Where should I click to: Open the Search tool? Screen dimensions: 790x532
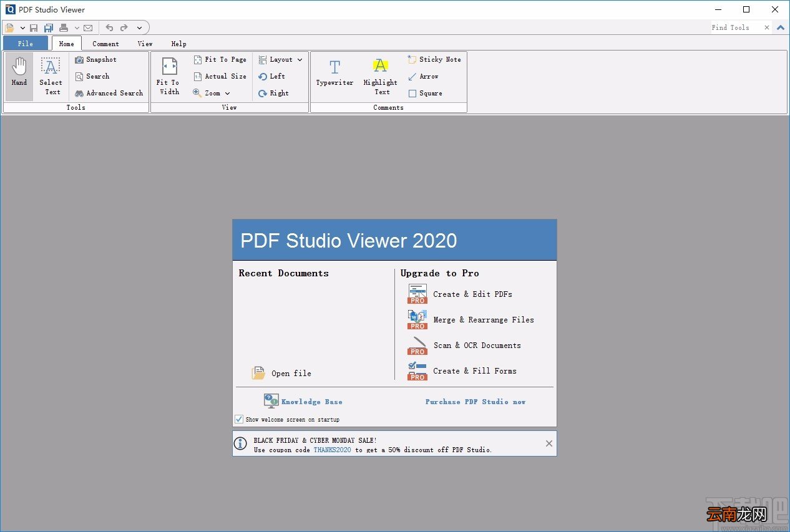92,76
